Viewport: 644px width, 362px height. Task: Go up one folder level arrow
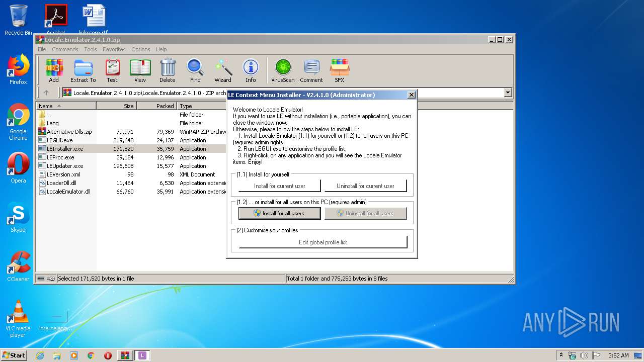(46, 93)
